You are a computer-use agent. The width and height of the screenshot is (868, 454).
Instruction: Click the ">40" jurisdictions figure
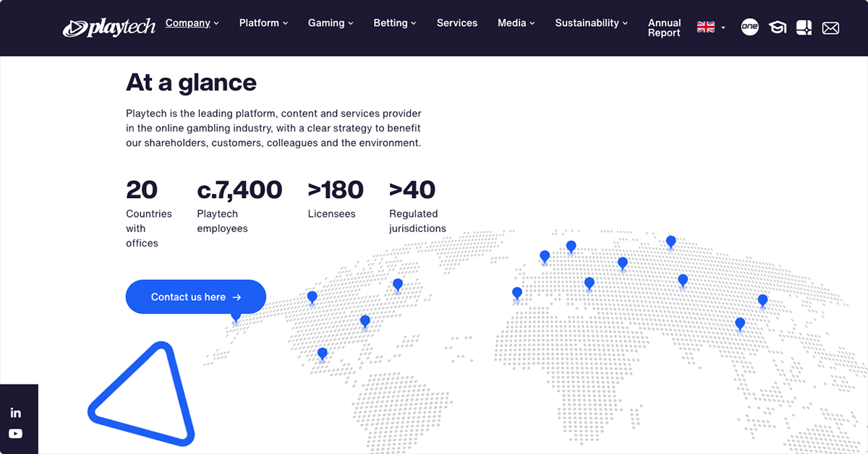tap(412, 190)
